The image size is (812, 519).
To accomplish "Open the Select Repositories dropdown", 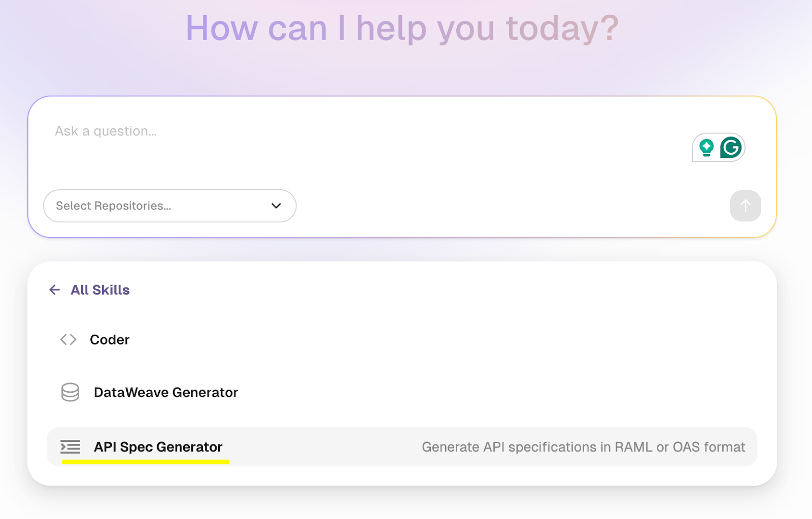I will [x=169, y=206].
